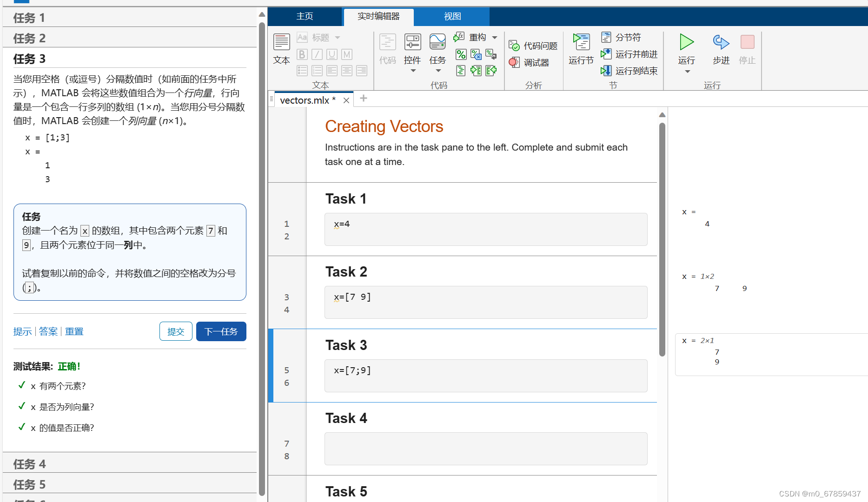Viewport: 868px width, 502px height.
Task: Insert a 分节符 (Section Break)
Action: (621, 37)
